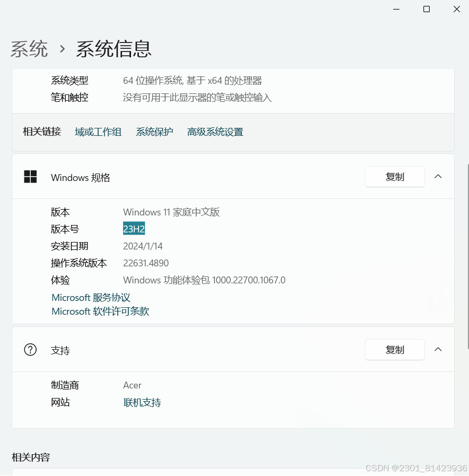Open the 联机支持 website link
Viewport: 469px width, 476px height.
(x=142, y=403)
